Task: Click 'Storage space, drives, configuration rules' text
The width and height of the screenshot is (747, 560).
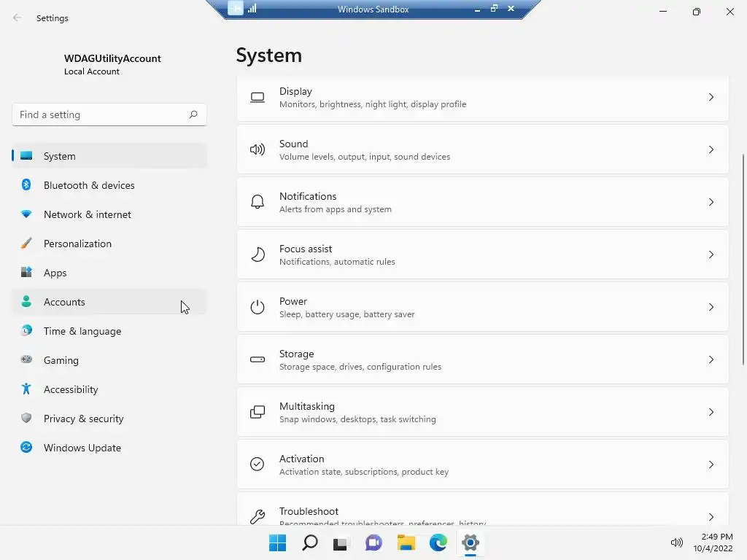Action: coord(360,367)
